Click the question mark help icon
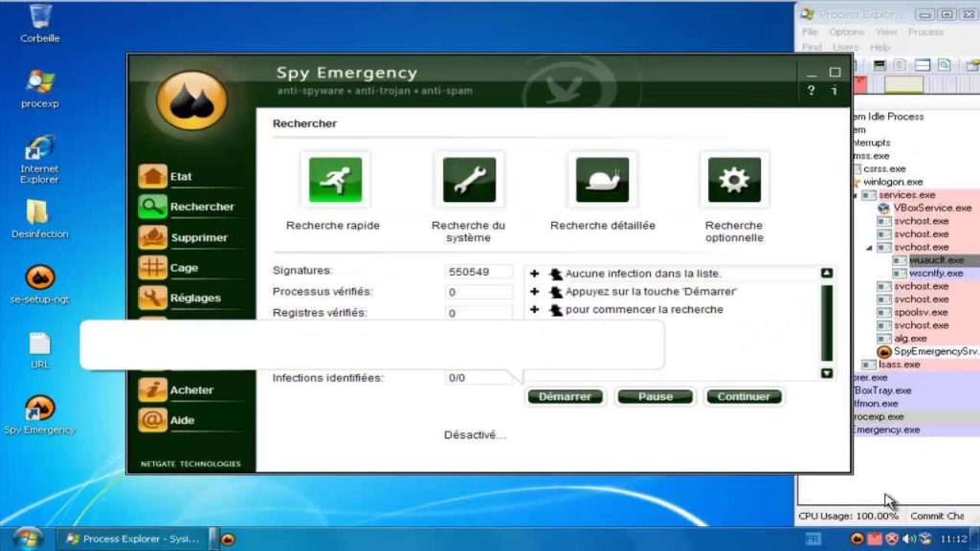980x551 pixels. click(812, 91)
